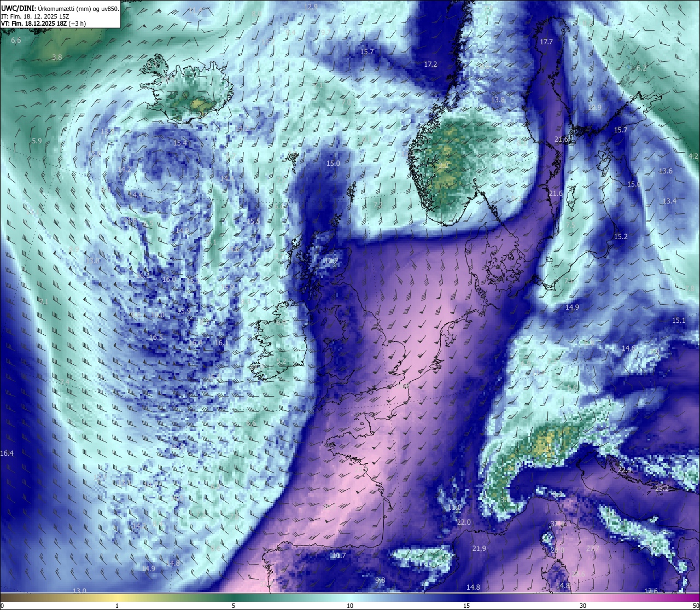Click the map value 10.7
This screenshot has width=700, height=610.
tap(339, 555)
